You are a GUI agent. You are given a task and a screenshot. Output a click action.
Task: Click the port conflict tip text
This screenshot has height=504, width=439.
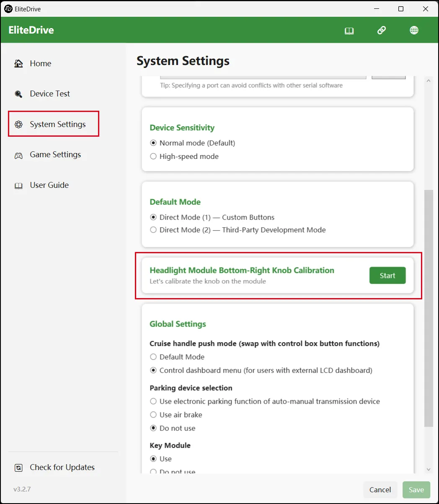coord(251,85)
